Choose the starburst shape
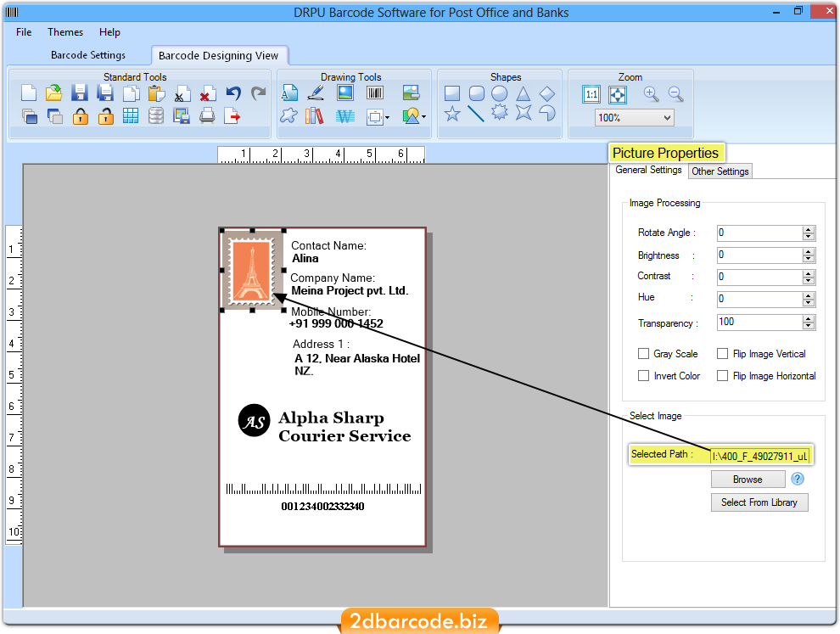The height and width of the screenshot is (634, 840). [499, 113]
